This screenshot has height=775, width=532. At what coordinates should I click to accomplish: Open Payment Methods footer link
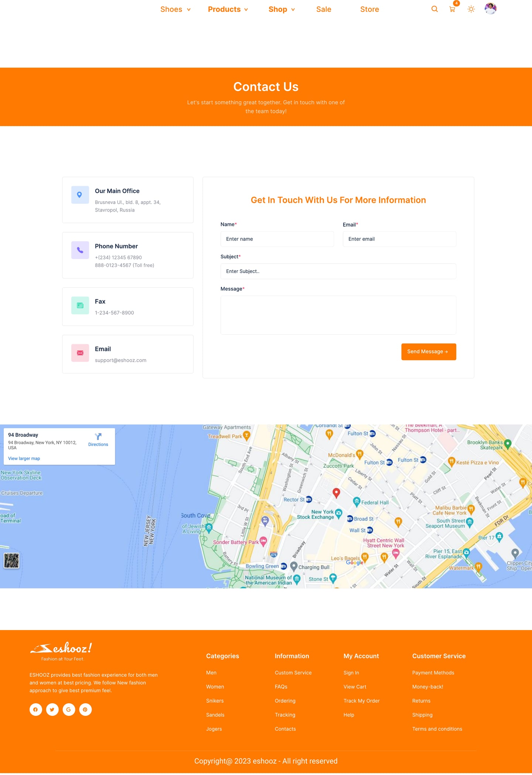tap(433, 673)
